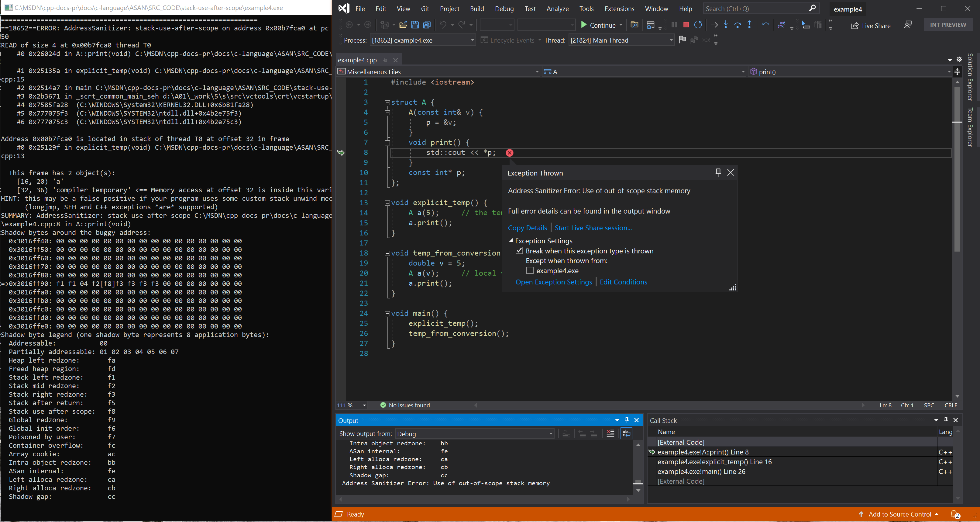Toggle the pin icon on Exception Thrown dialog
This screenshot has height=522, width=980.
tap(718, 172)
